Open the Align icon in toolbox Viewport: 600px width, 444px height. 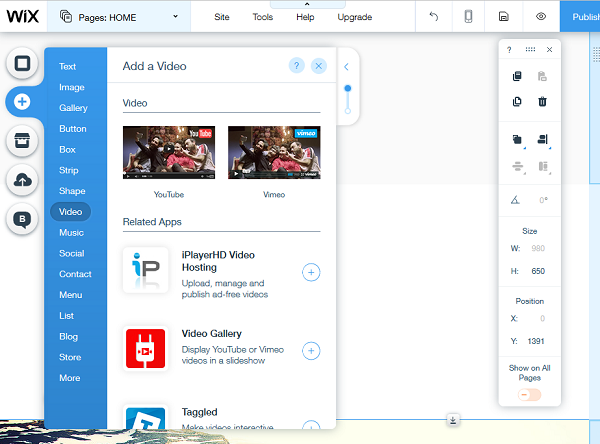[x=543, y=140]
